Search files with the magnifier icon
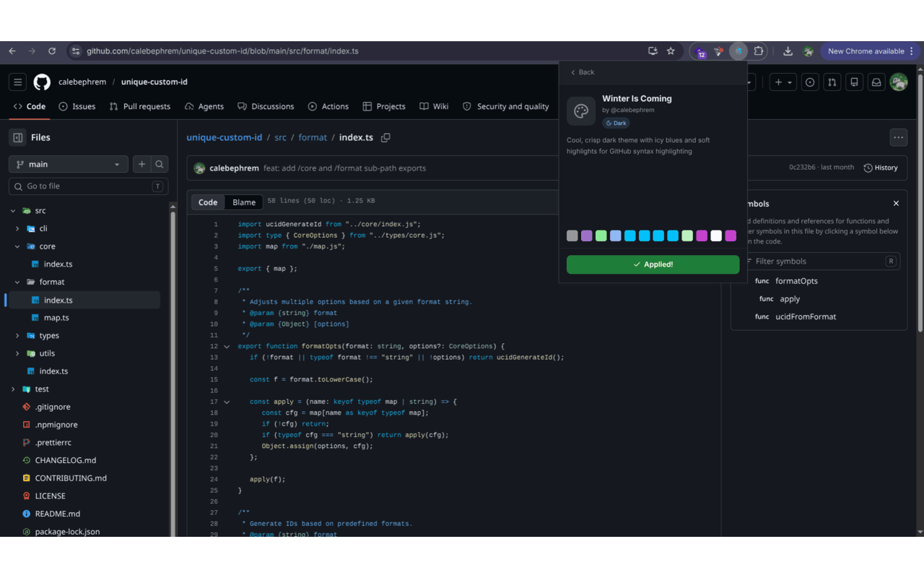The height and width of the screenshot is (578, 924). tap(160, 164)
